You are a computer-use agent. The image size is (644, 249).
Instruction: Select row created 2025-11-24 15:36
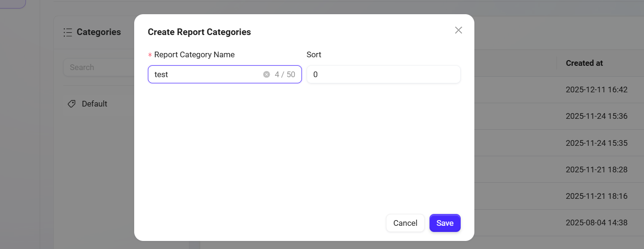tap(596, 116)
